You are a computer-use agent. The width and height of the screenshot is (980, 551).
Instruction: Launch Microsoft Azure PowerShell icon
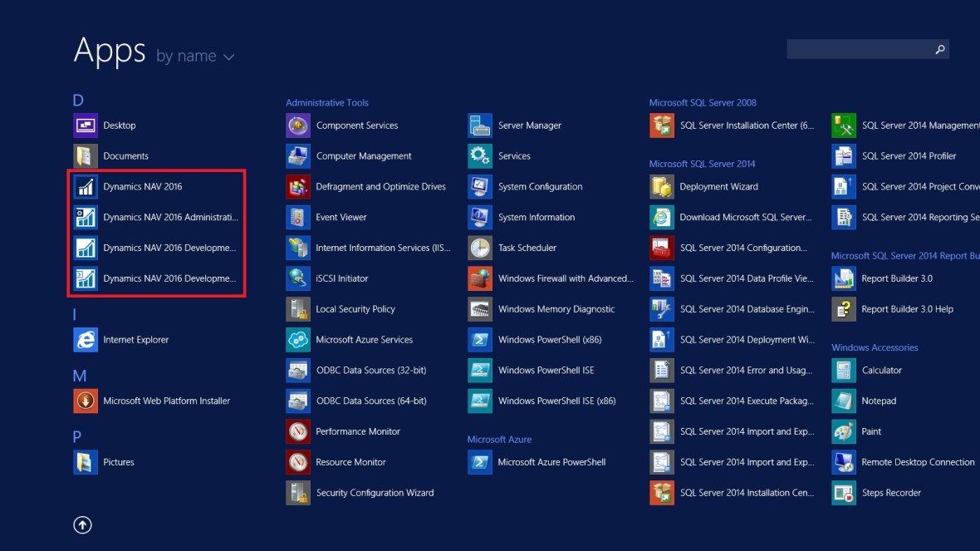pyautogui.click(x=480, y=462)
